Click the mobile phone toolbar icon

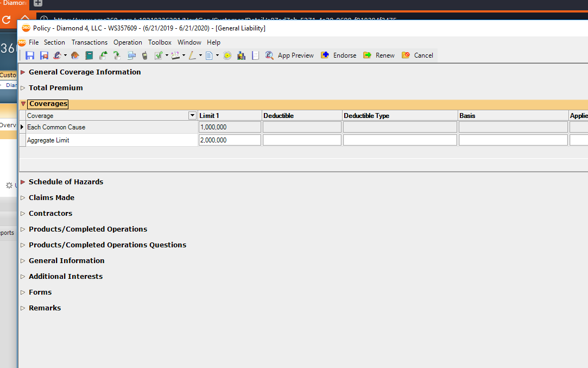pos(144,55)
